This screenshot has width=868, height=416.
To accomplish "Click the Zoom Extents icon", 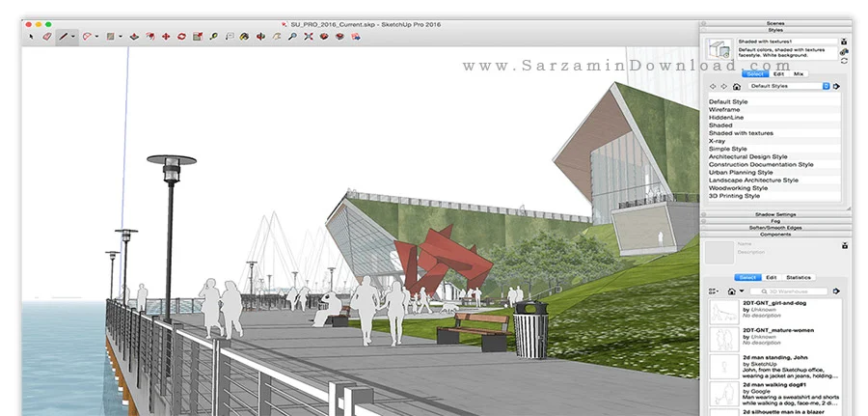I will coord(309,37).
